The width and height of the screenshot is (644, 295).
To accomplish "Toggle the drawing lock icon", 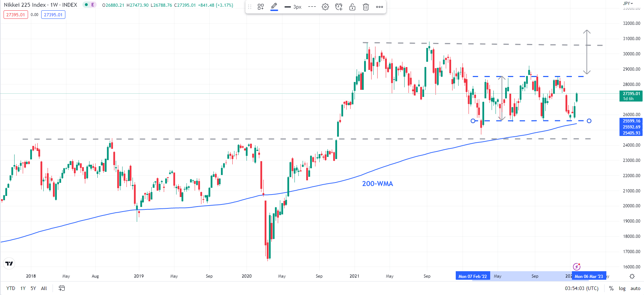I will 352,7.
